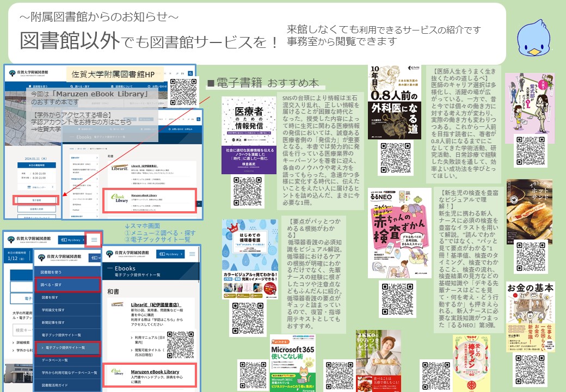The image size is (566, 392).
Task: Click the 和書 heading on smartphone Ebooks page
Action: [x=113, y=292]
